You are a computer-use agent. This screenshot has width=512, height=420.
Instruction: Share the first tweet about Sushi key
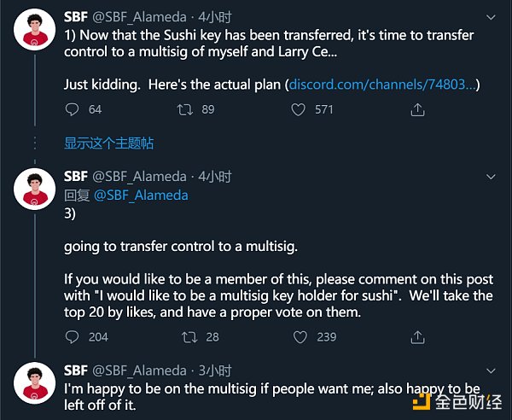[x=417, y=109]
